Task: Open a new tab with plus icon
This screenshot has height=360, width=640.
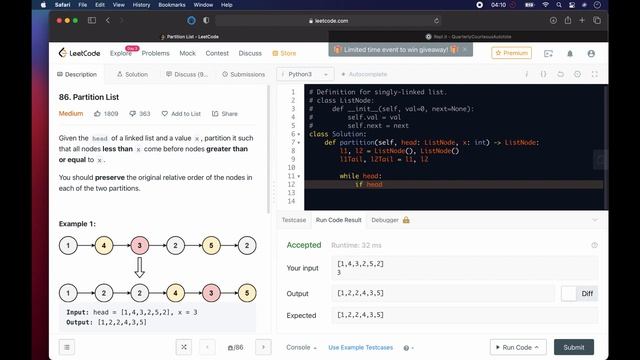Action: tap(582, 20)
